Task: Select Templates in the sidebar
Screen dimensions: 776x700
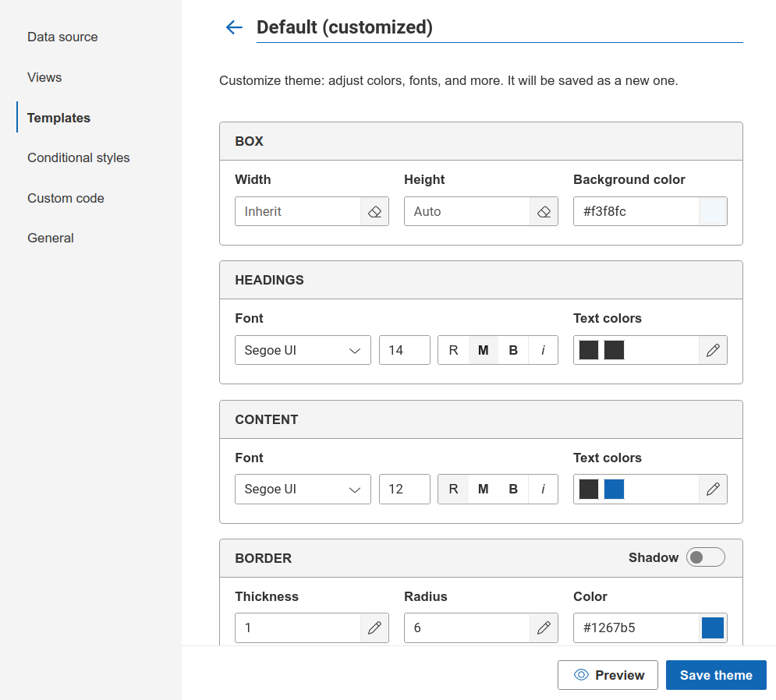Action: pos(59,118)
